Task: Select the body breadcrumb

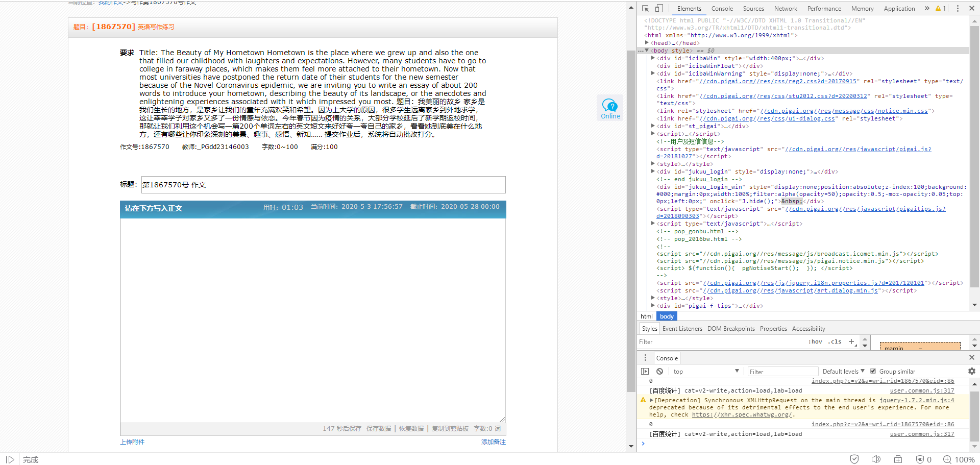Action: (x=667, y=316)
